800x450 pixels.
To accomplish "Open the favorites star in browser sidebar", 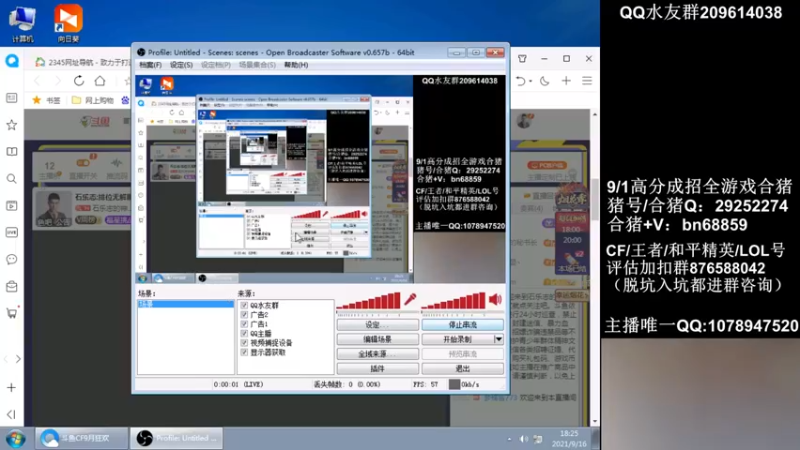I will click(x=11, y=125).
